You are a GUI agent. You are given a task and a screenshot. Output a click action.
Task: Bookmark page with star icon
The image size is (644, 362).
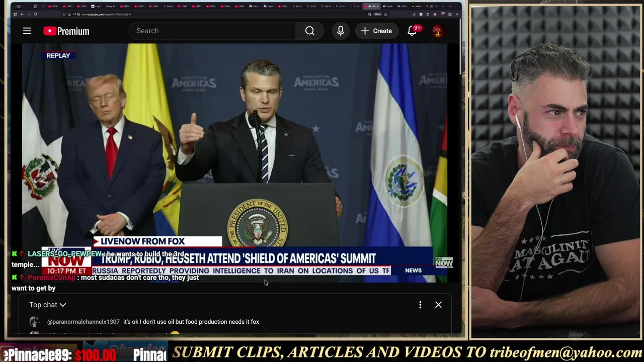click(x=385, y=14)
